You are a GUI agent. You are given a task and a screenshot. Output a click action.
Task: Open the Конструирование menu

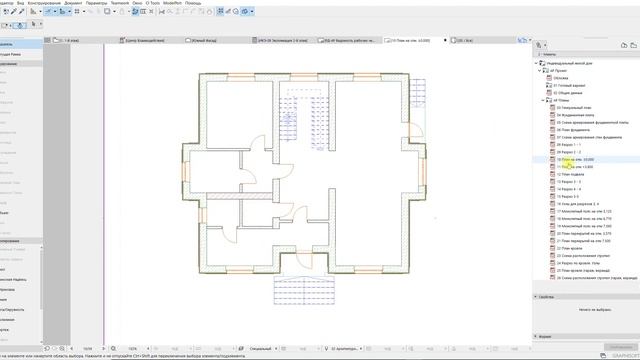point(44,3)
